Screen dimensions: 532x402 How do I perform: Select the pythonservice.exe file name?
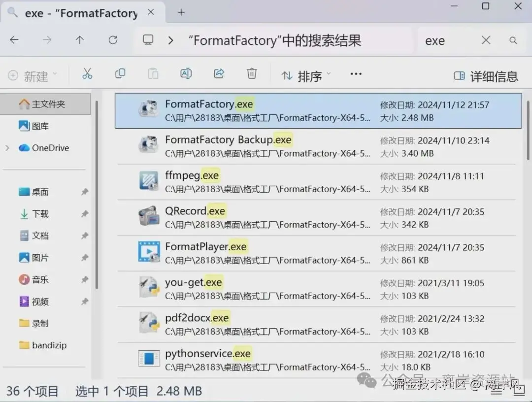pyautogui.click(x=208, y=353)
